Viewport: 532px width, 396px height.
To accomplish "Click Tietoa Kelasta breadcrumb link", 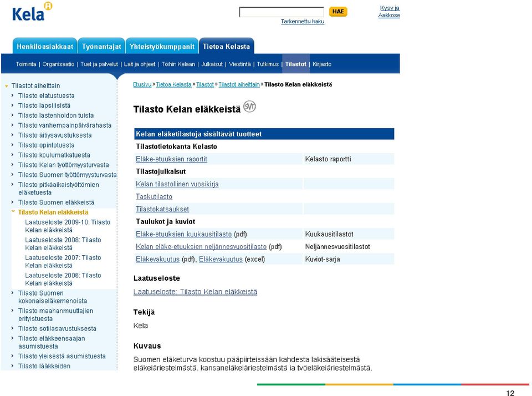I will pyautogui.click(x=173, y=84).
